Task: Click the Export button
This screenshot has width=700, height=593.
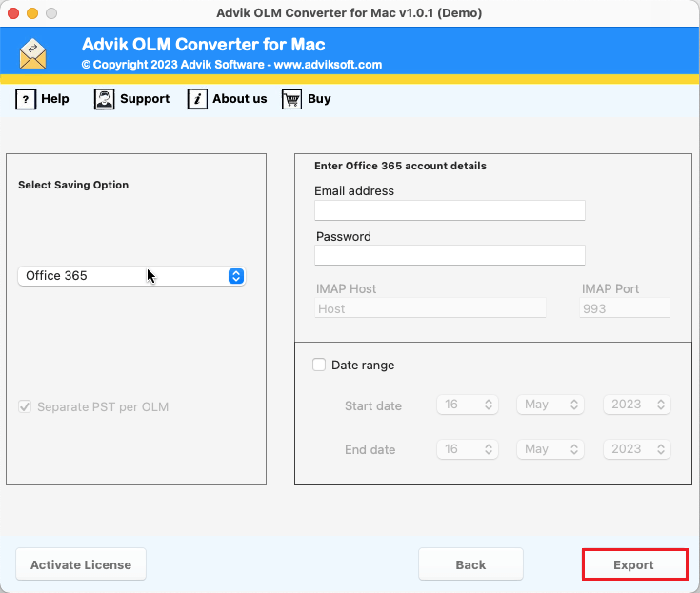Action: point(635,564)
